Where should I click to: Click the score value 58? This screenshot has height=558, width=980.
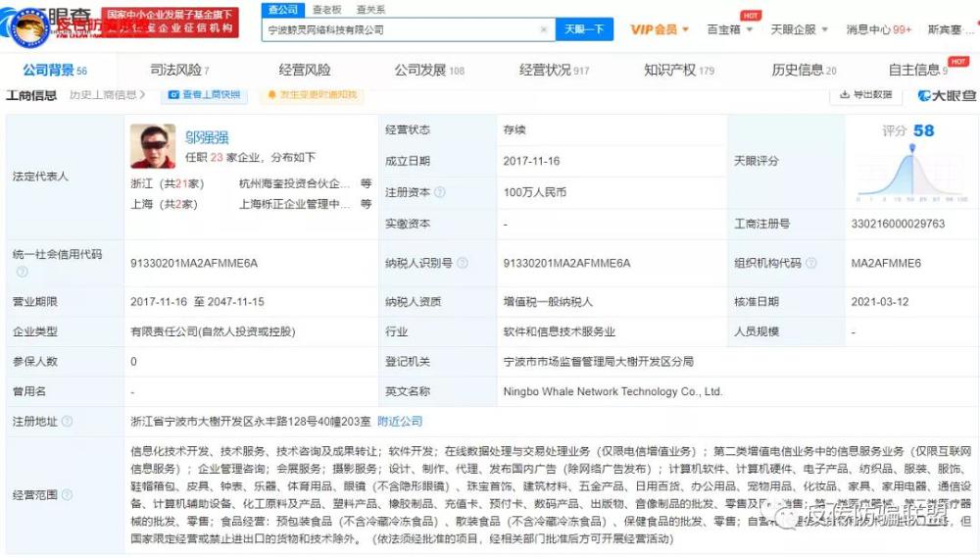pos(924,130)
